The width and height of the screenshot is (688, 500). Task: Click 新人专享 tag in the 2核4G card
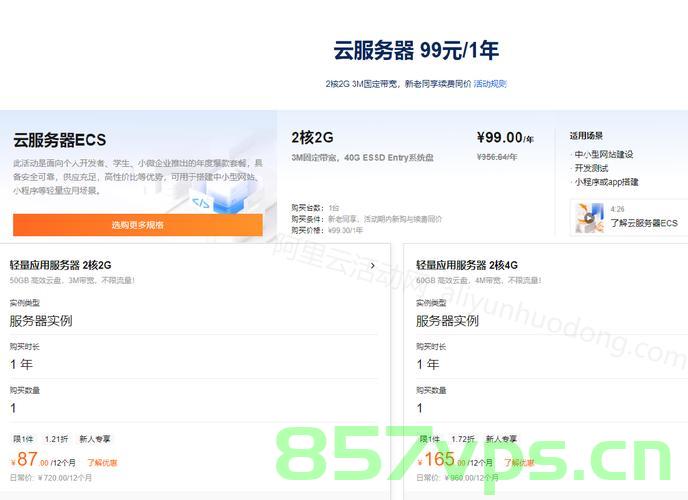(502, 439)
